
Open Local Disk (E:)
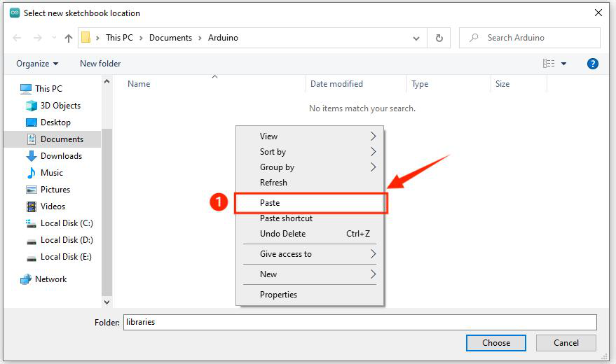point(59,257)
